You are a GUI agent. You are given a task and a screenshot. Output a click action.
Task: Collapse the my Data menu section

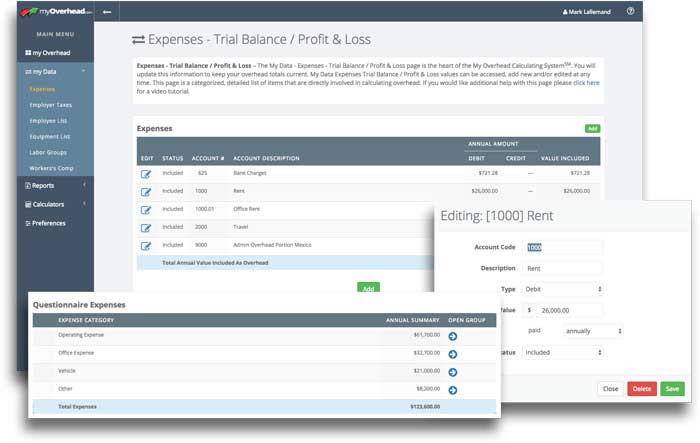[55, 71]
